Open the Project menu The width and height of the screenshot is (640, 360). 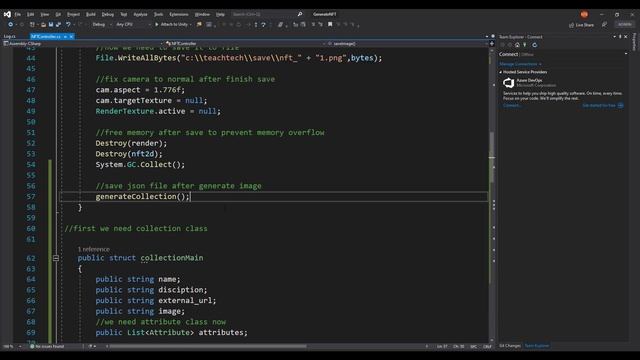coord(73,14)
